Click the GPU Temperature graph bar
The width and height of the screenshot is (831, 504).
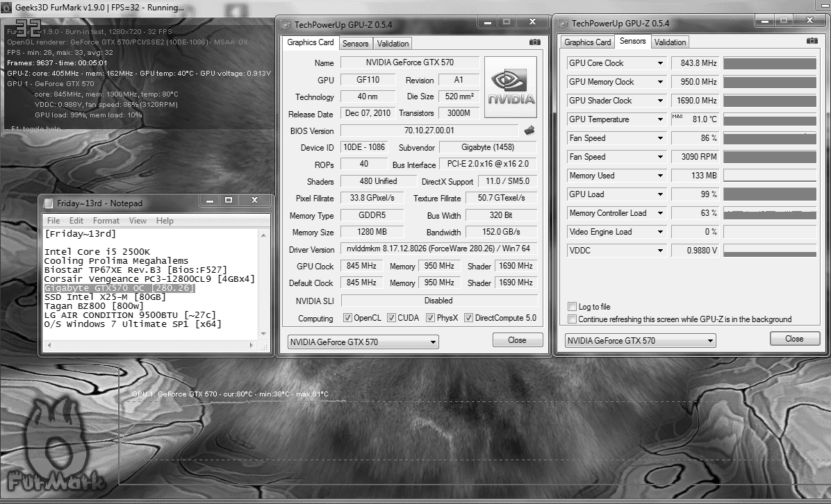point(770,119)
